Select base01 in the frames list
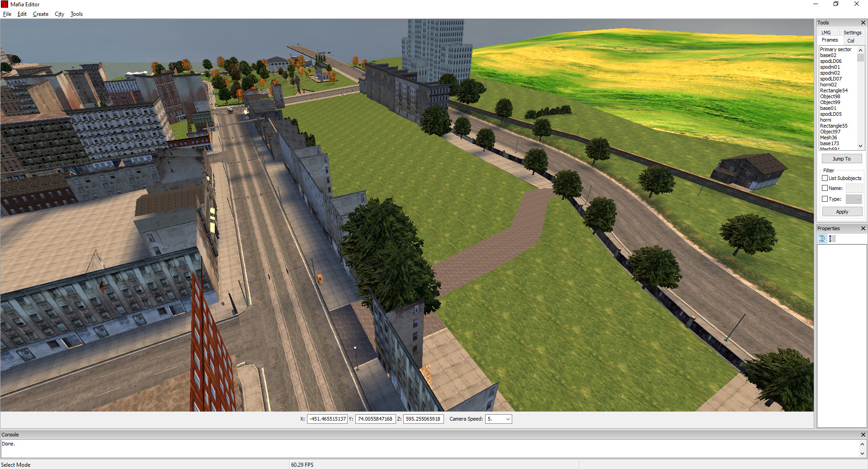 click(x=828, y=108)
